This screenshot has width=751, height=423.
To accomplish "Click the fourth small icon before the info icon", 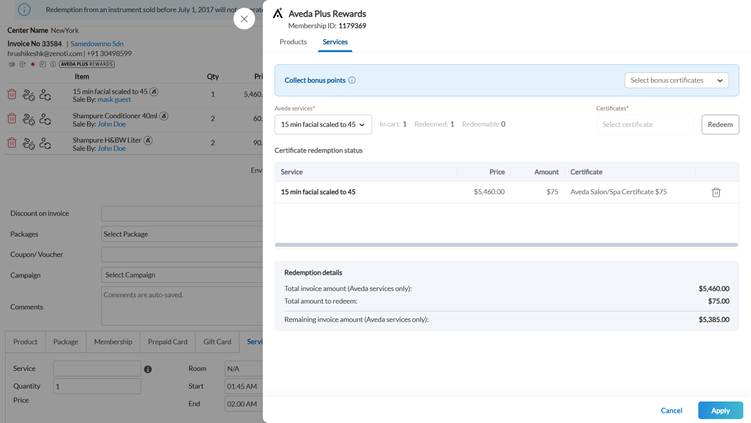I will click(x=43, y=64).
